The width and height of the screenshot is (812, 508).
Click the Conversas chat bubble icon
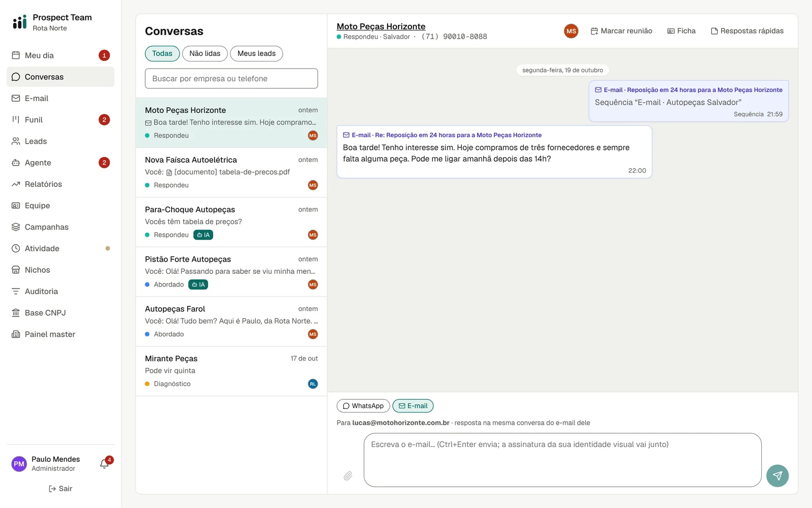click(16, 77)
